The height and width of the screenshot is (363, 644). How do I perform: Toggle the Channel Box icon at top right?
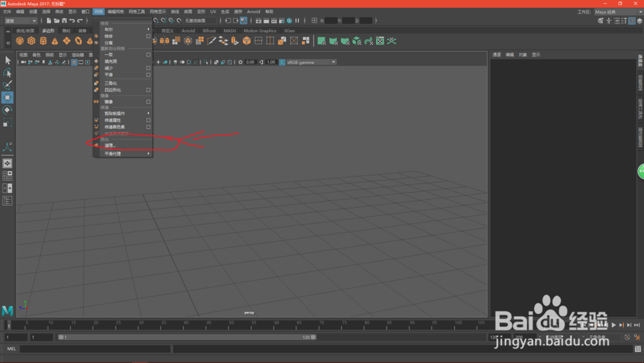632,21
